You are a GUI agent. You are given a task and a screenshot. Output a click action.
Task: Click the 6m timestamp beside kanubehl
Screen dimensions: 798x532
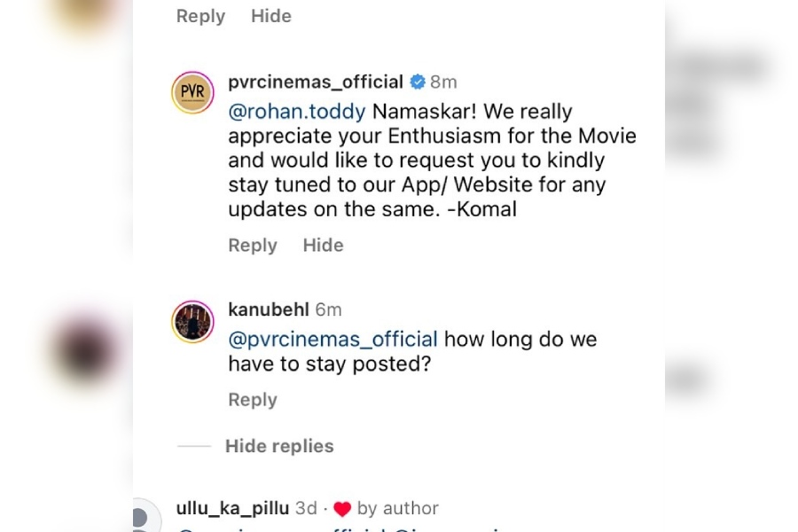(x=328, y=310)
